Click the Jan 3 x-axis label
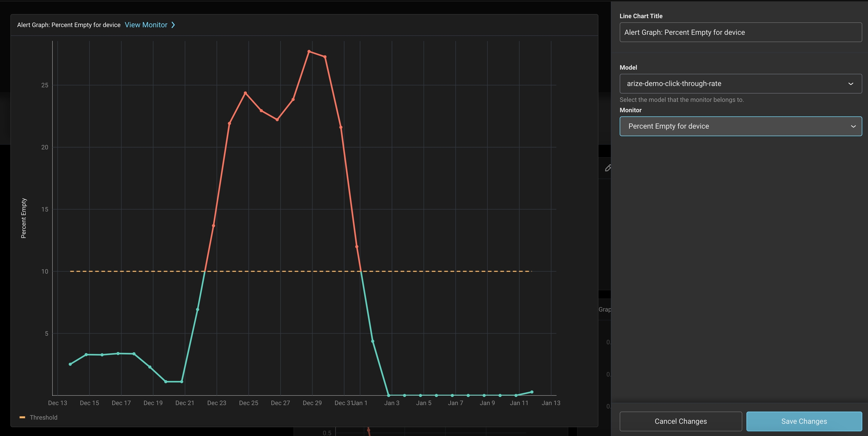The width and height of the screenshot is (868, 436). click(392, 403)
